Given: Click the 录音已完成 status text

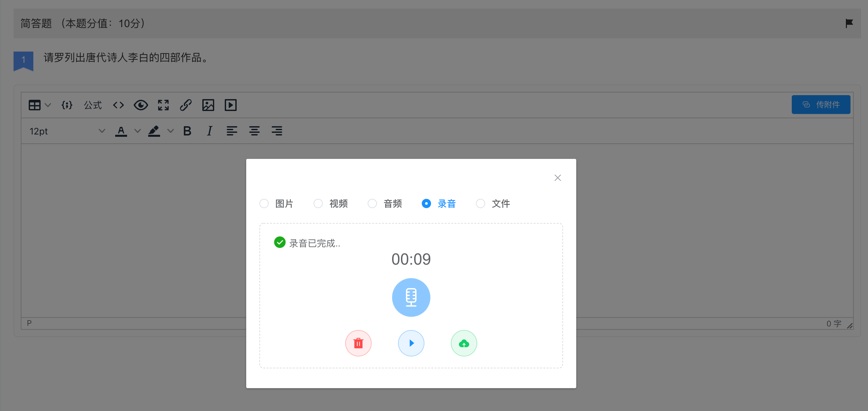Looking at the screenshot, I should click(315, 243).
